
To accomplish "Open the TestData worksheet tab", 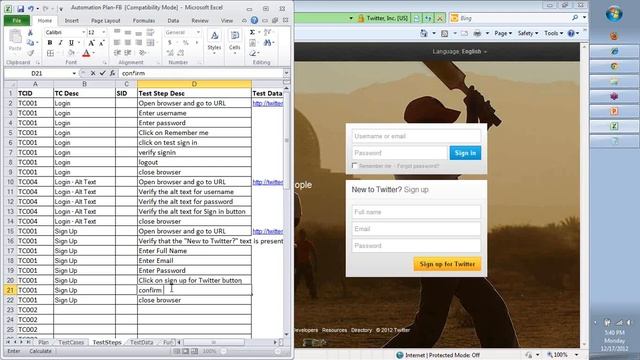I will tap(141, 342).
